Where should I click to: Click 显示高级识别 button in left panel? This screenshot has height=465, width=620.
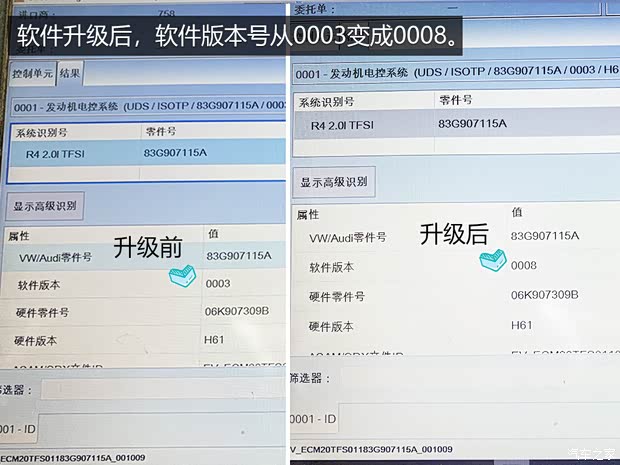point(45,206)
